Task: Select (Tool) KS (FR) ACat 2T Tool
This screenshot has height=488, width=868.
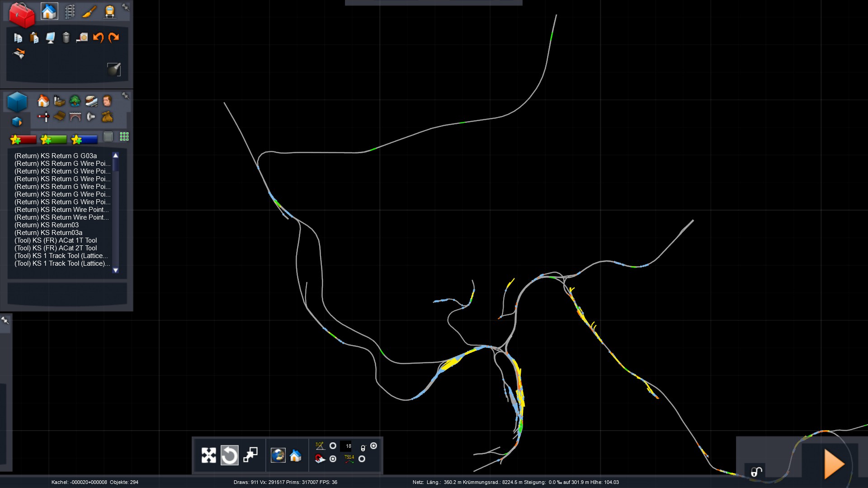Action: [55, 248]
